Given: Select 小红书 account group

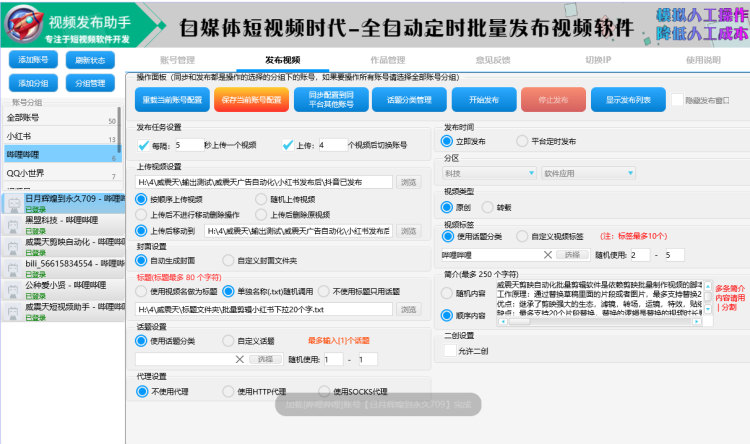Looking at the screenshot, I should pos(60,136).
